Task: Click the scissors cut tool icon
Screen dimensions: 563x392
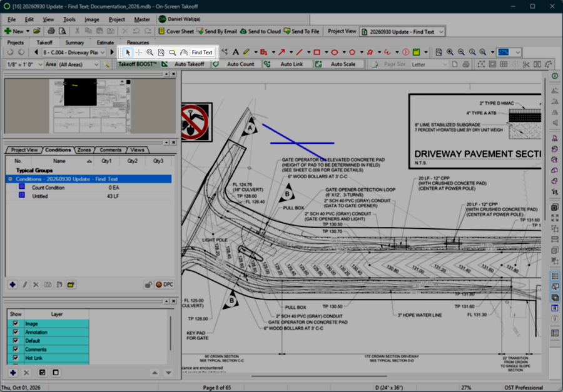Action: (526, 64)
